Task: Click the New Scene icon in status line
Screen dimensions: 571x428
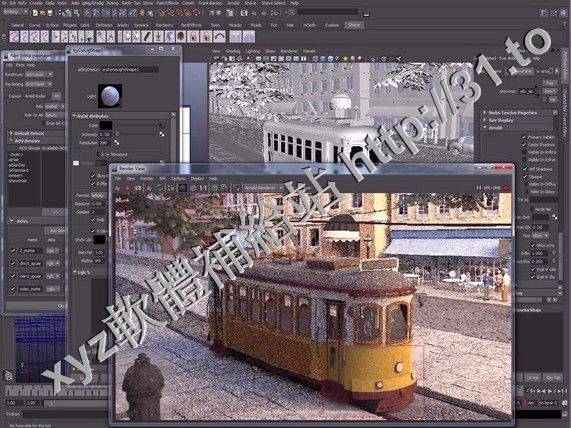Action: 35,13
